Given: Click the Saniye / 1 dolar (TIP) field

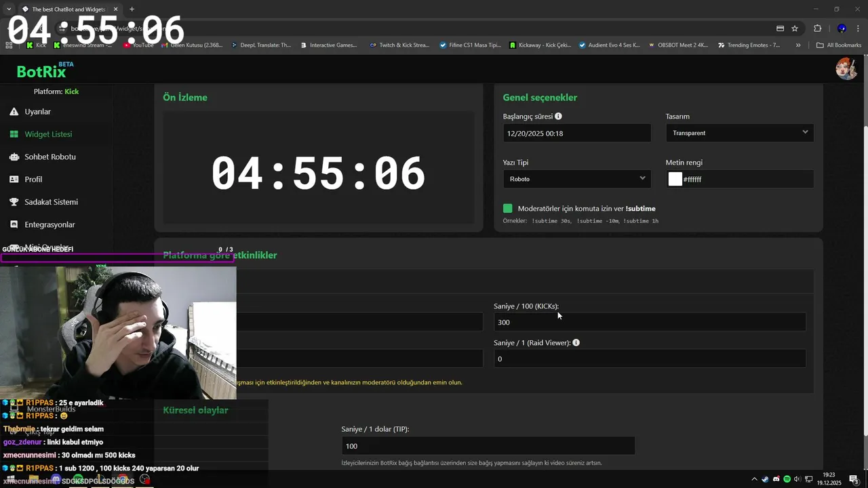Looking at the screenshot, I should (488, 446).
